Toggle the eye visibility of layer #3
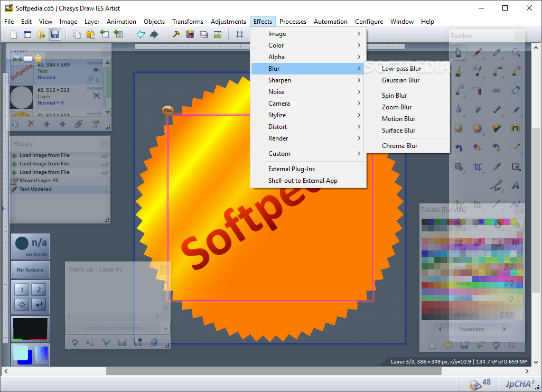Viewport: 542px width, 392px height. (x=97, y=70)
